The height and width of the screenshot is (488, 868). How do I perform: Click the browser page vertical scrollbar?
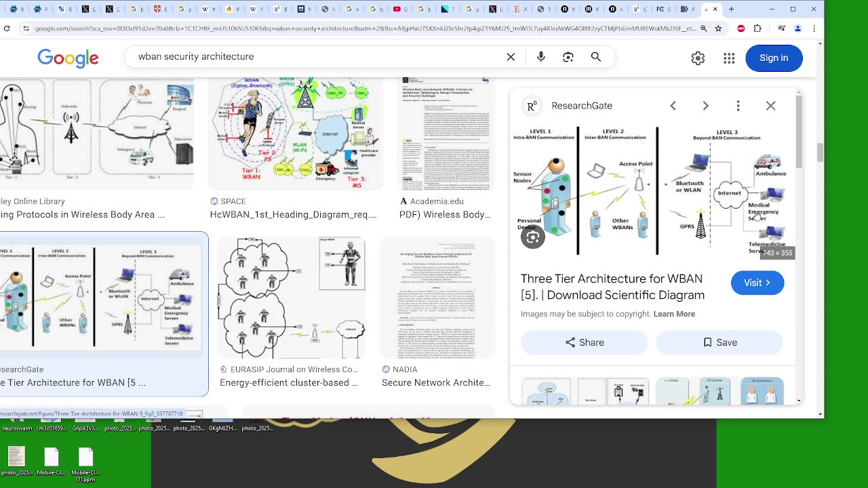pyautogui.click(x=821, y=152)
